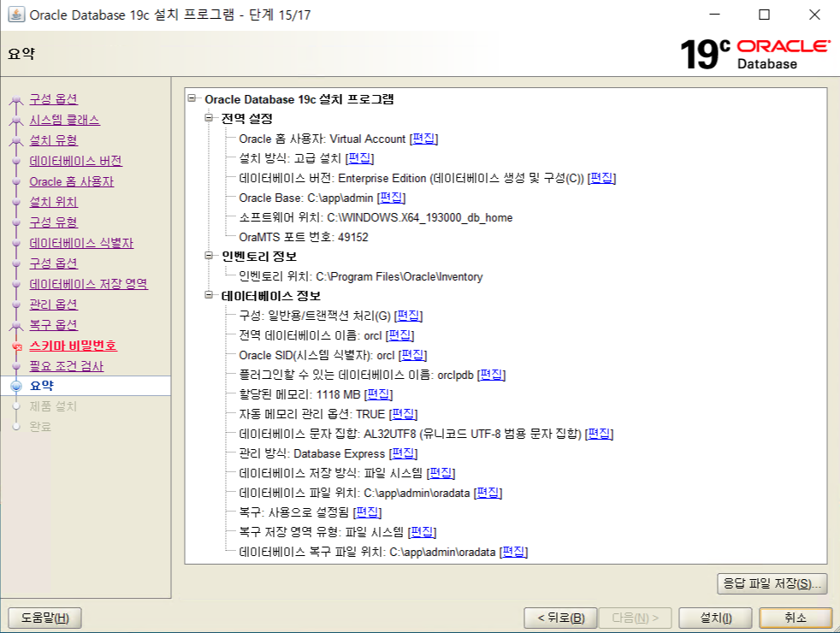Open help with 도움말(H) button

45,618
